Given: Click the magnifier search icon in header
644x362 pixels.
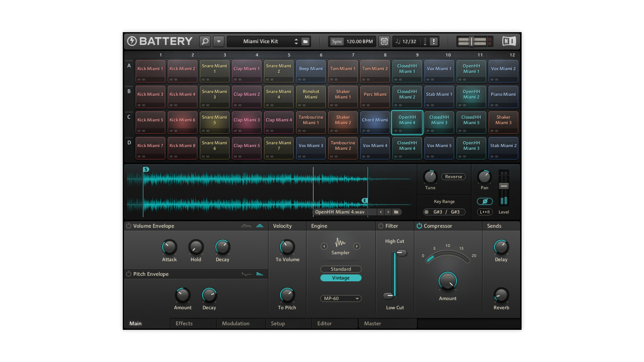Looking at the screenshot, I should click(x=205, y=41).
